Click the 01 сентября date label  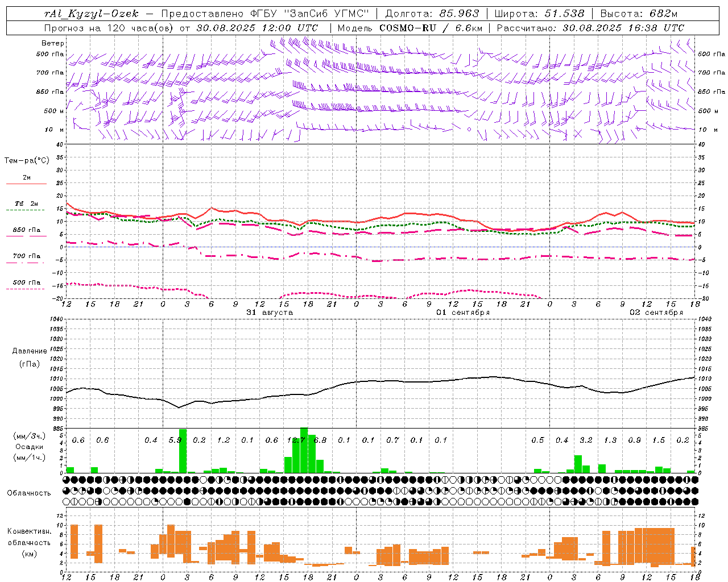(x=463, y=313)
